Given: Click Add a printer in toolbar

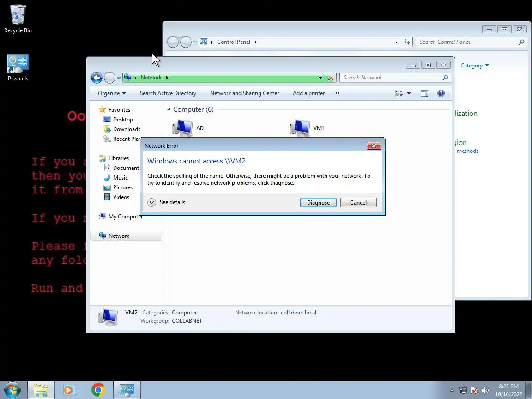Looking at the screenshot, I should [308, 93].
